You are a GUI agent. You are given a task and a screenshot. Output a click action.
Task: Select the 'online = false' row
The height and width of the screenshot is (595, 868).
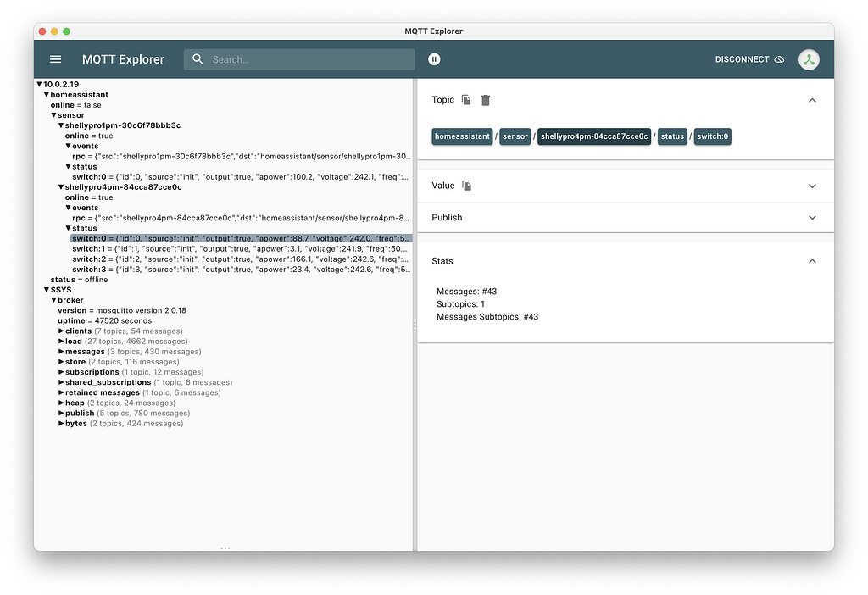click(x=75, y=104)
